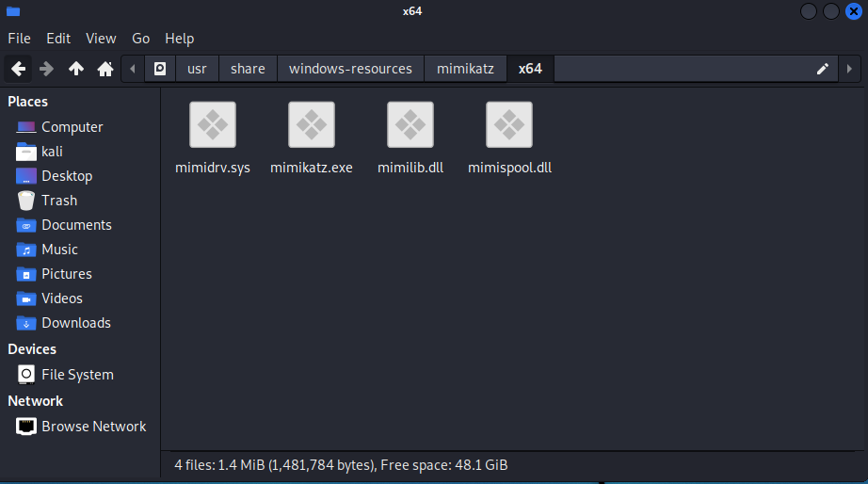Open parent folder with the up arrow

click(x=76, y=69)
